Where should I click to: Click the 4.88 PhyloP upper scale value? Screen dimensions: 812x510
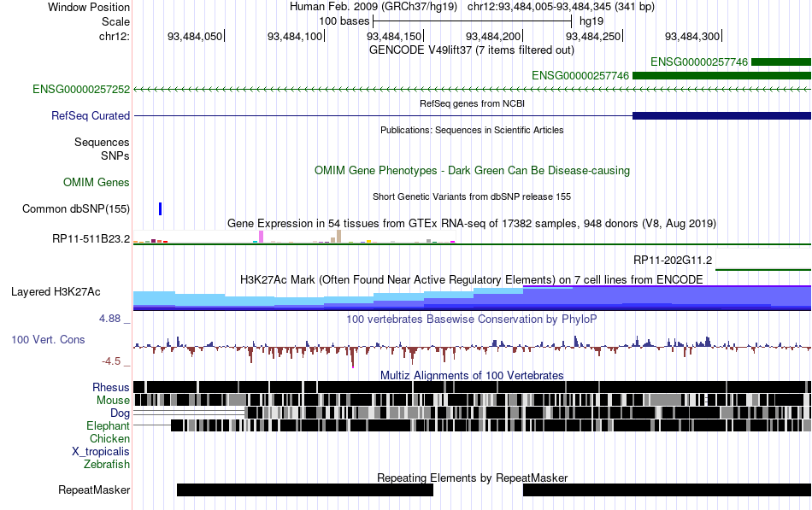coord(109,319)
